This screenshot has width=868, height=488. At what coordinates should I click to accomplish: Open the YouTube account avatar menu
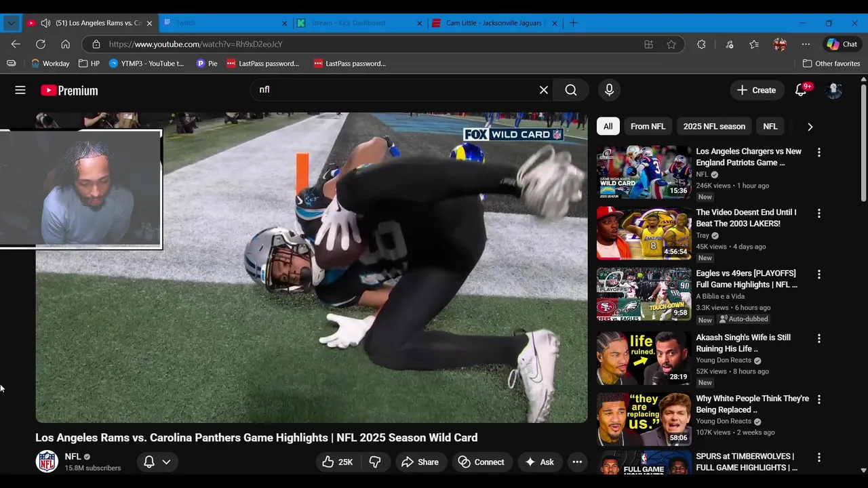point(834,90)
